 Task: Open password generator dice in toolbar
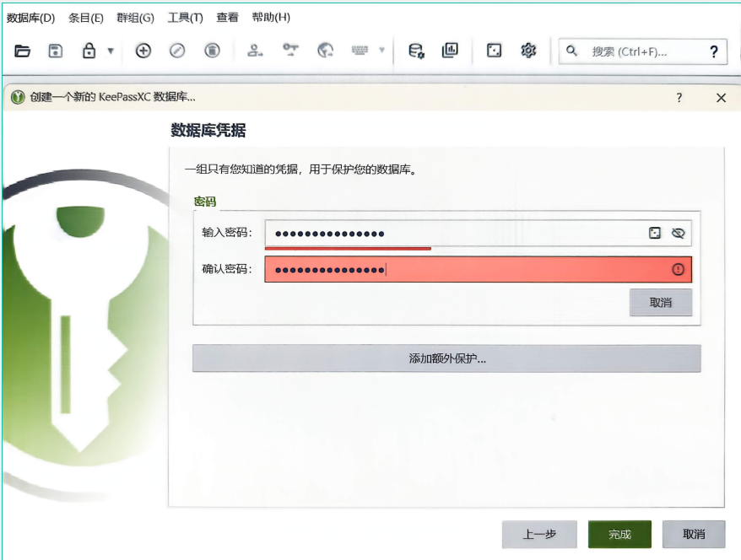click(495, 51)
